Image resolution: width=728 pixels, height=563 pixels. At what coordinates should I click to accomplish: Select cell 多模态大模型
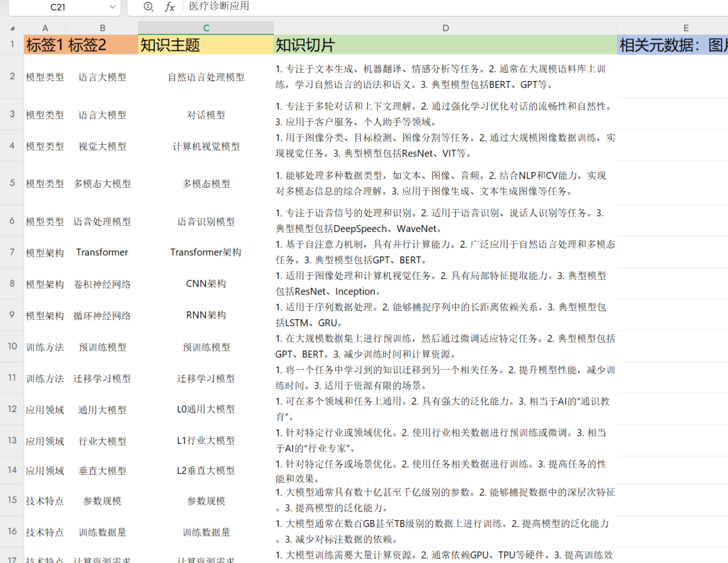click(102, 184)
